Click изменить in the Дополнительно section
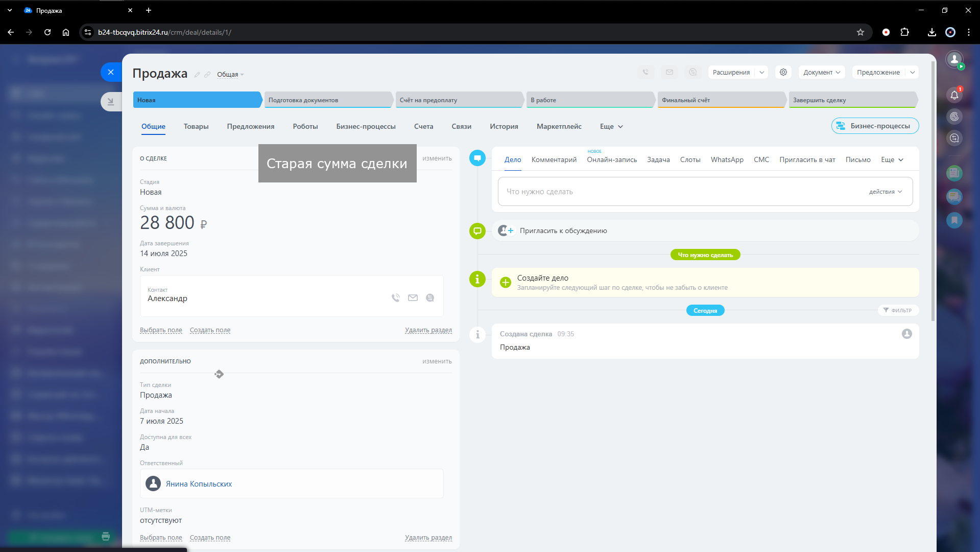The width and height of the screenshot is (980, 552). click(437, 361)
